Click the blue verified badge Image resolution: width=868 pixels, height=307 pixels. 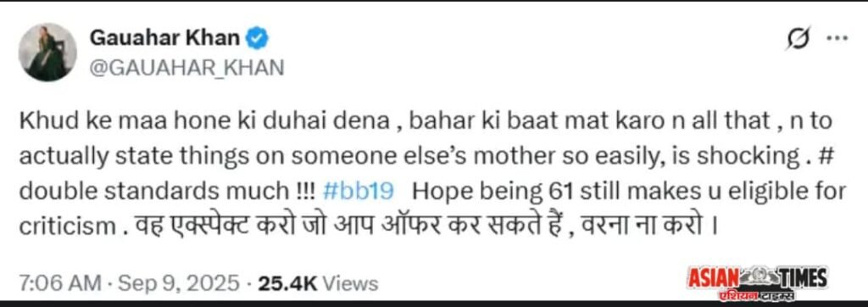258,38
